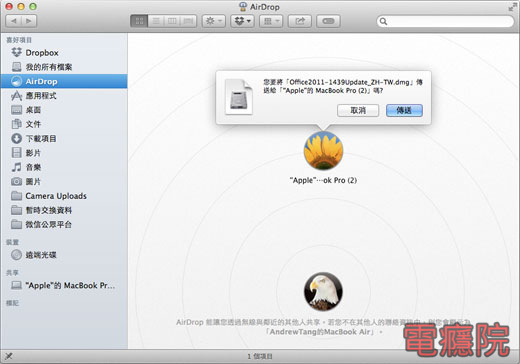Image resolution: width=520 pixels, height=364 pixels.
Task: Click in the Finder search field
Action: click(x=445, y=22)
